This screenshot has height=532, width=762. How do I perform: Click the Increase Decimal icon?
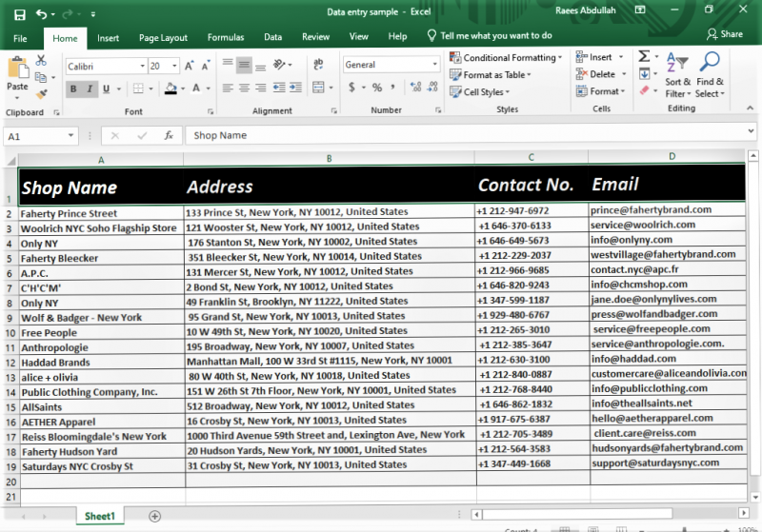(x=415, y=87)
